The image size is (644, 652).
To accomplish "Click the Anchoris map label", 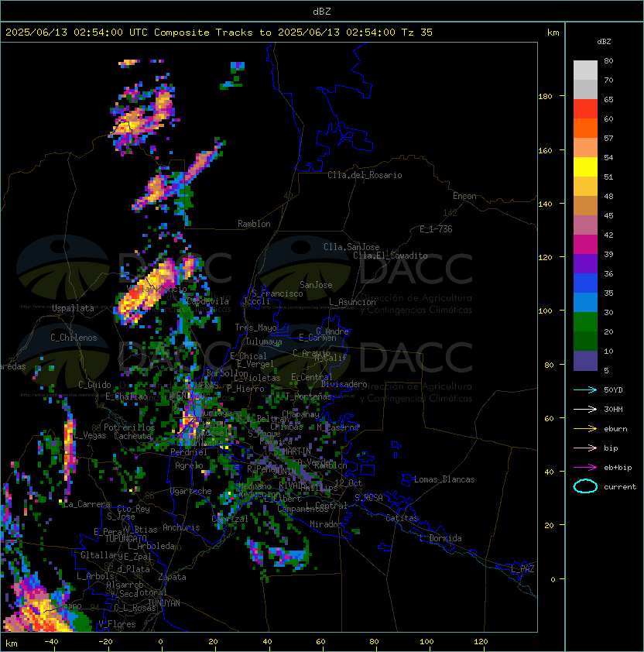I will pyautogui.click(x=181, y=527).
